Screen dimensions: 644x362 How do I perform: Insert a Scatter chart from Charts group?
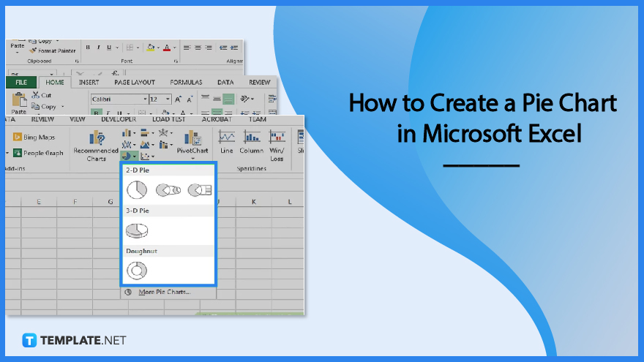point(147,157)
